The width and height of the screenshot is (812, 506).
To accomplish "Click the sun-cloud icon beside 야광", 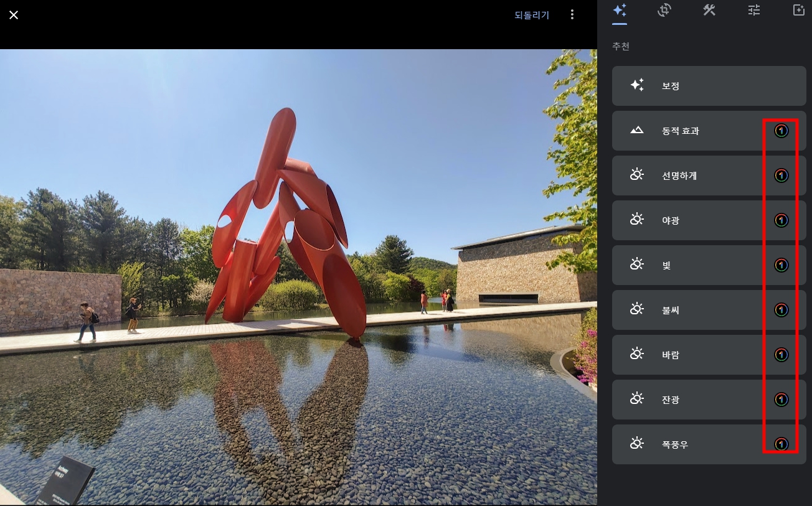I will click(636, 220).
